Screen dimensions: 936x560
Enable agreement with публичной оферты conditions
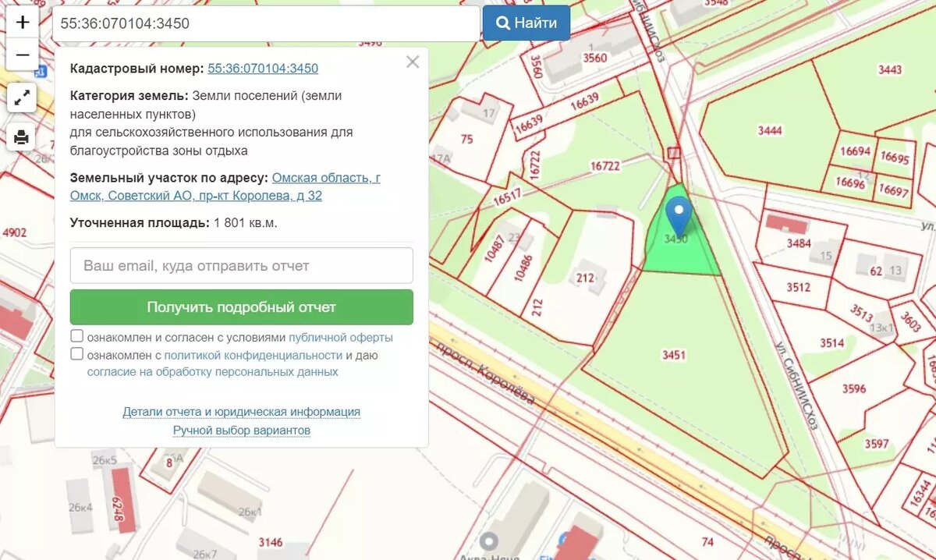point(76,335)
